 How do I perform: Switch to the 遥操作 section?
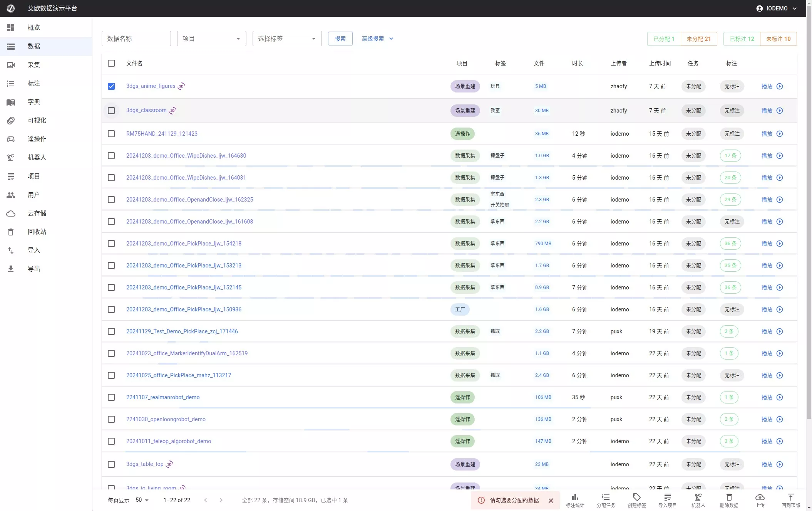37,139
